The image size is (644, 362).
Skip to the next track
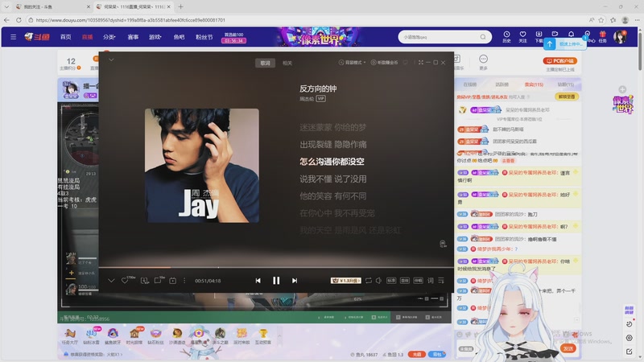295,280
